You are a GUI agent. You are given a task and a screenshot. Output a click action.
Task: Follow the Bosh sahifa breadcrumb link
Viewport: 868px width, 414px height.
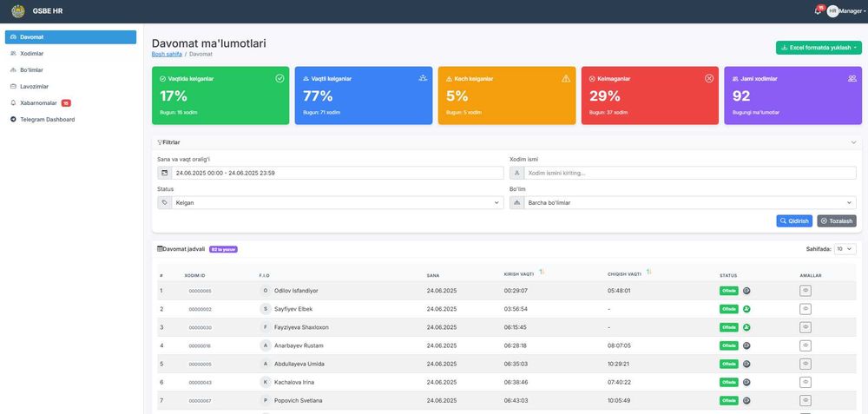point(167,54)
